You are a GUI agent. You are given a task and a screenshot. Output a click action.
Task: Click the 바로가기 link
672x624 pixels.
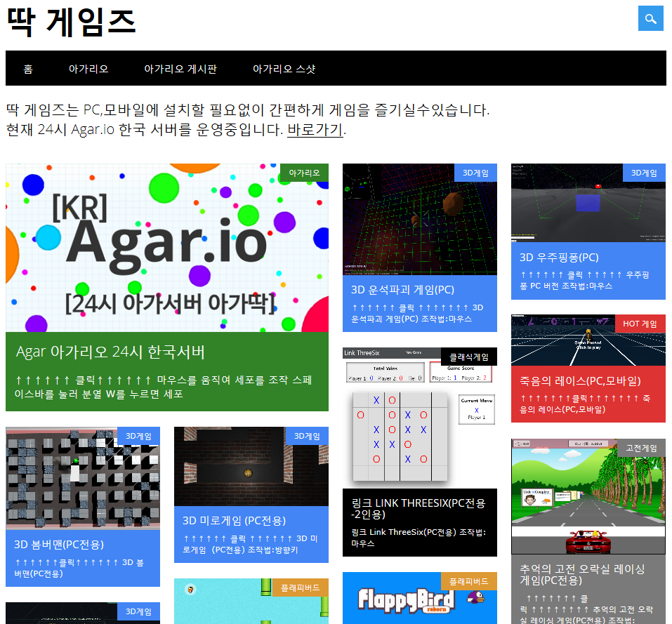(315, 130)
